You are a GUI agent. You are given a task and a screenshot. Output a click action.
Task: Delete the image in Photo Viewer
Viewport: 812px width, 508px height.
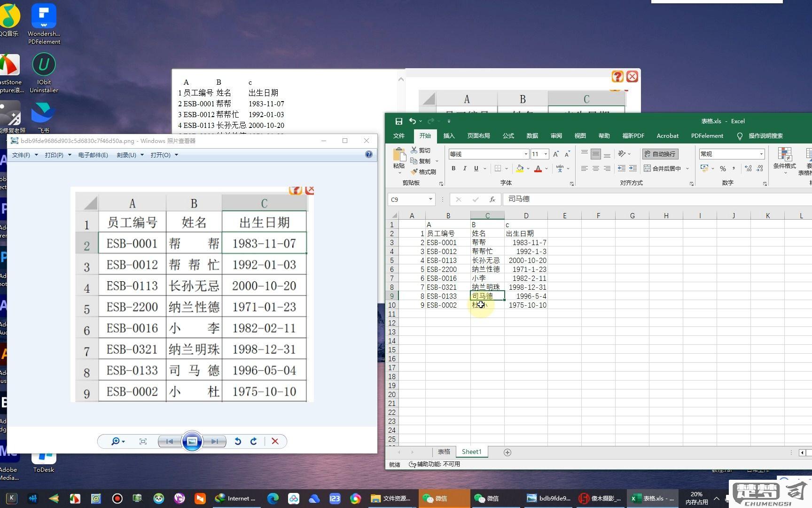pos(275,441)
